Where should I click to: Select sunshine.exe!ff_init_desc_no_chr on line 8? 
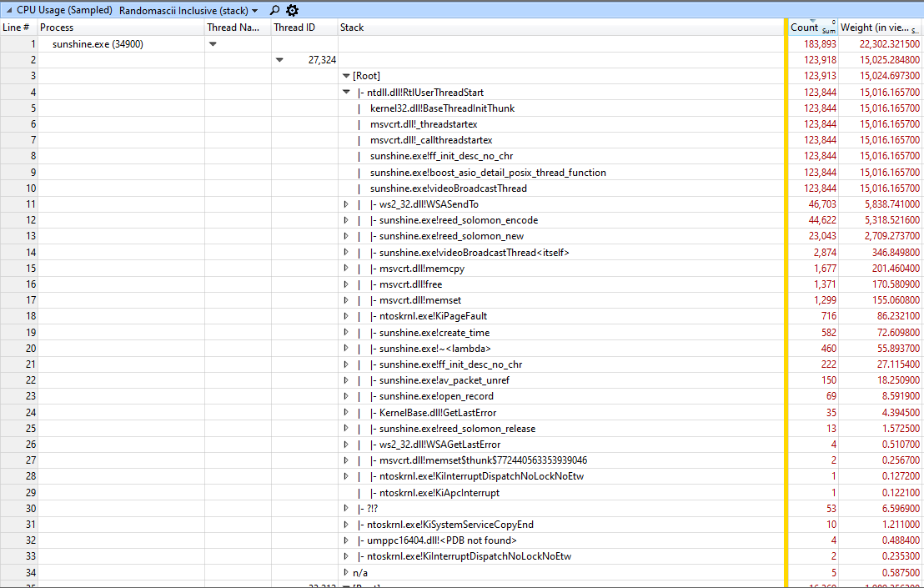[441, 156]
